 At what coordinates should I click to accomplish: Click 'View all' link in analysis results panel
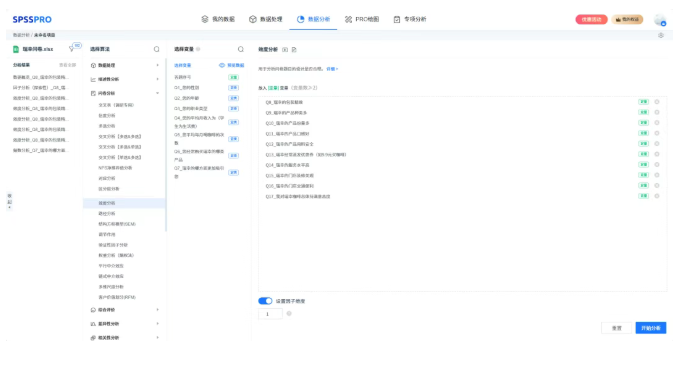(67, 65)
